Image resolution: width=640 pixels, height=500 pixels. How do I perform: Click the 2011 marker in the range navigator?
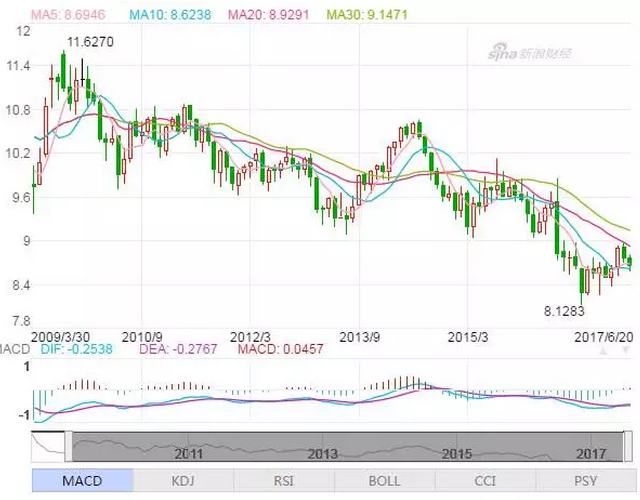pos(188,454)
